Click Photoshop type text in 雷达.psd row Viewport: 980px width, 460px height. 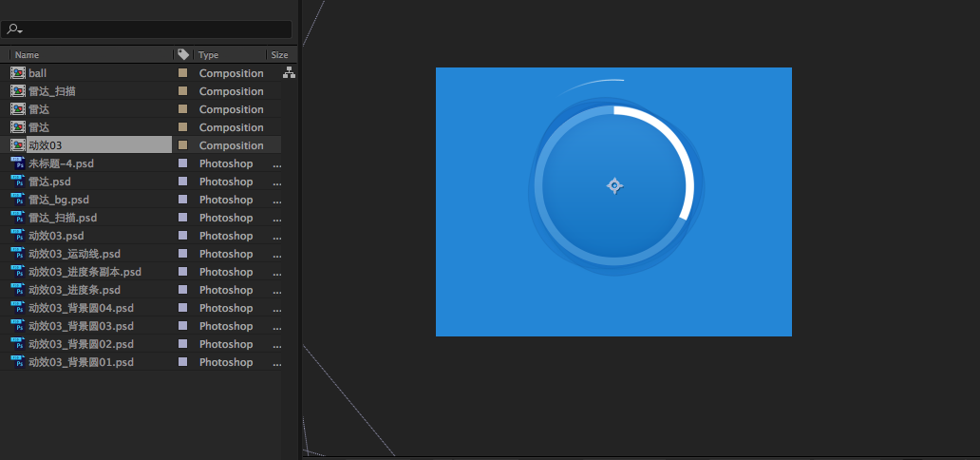[x=226, y=182]
